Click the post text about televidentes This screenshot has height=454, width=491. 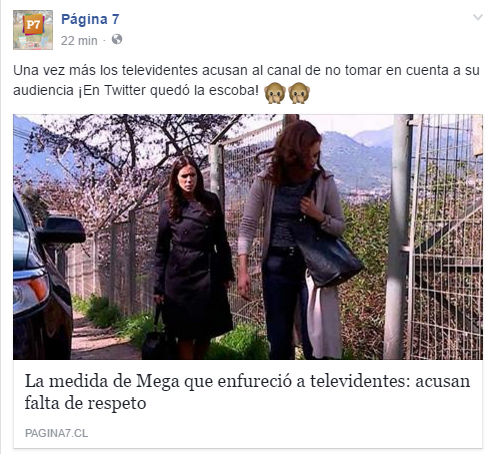pyautogui.click(x=246, y=80)
